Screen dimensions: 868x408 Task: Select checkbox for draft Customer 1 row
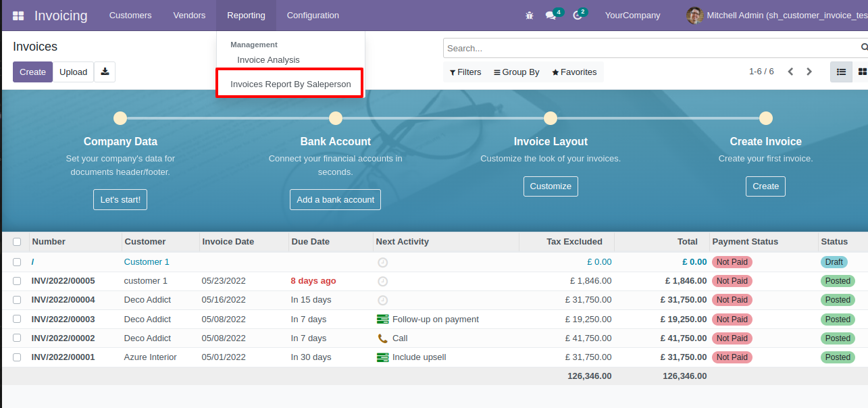tap(17, 262)
